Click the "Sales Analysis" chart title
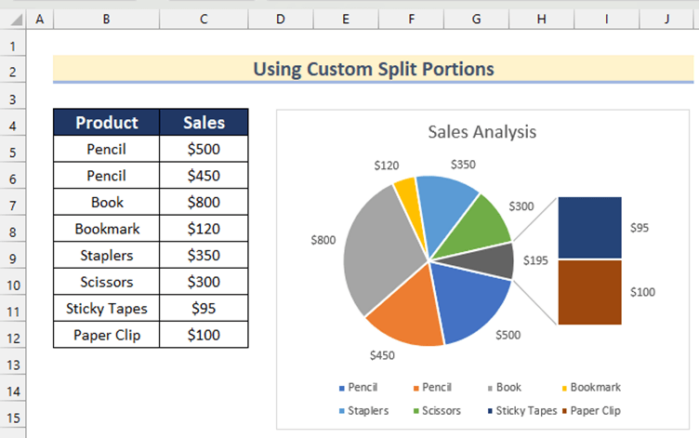Screen dimensions: 699x438 tap(481, 131)
